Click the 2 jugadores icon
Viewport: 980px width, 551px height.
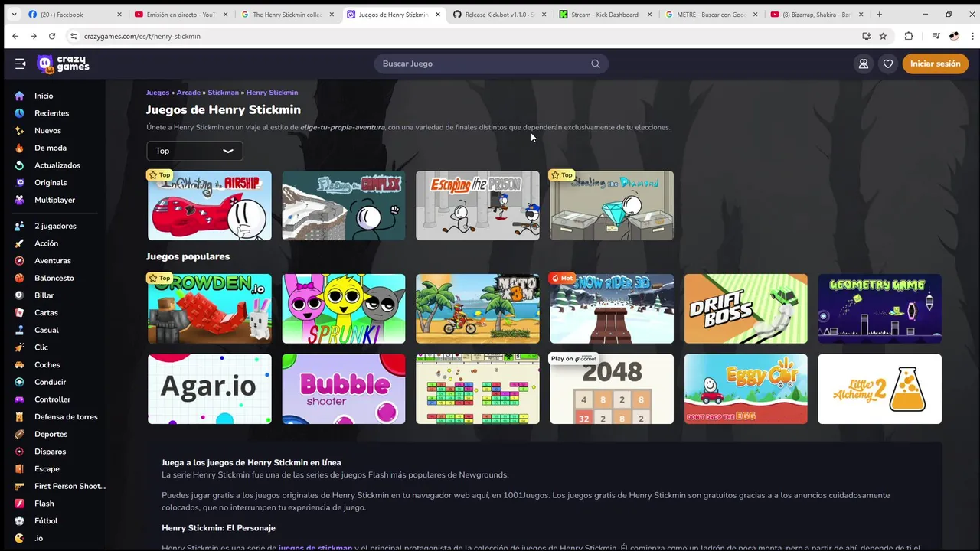tap(19, 226)
